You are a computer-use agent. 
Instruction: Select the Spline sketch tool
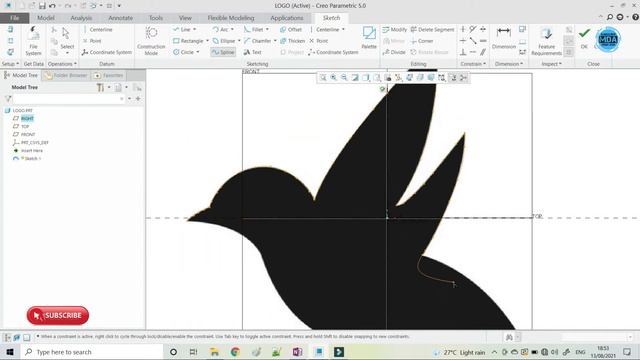(223, 52)
